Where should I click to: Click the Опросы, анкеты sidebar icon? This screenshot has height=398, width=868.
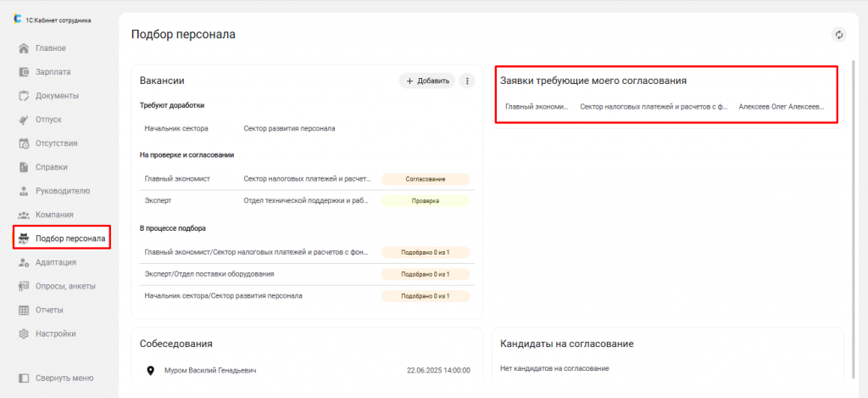coord(25,286)
